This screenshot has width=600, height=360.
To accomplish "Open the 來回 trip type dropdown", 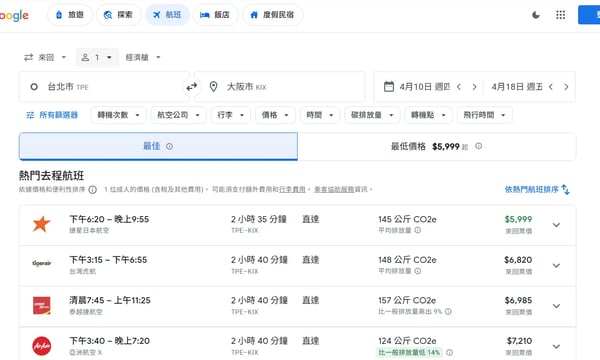I will pyautogui.click(x=45, y=57).
